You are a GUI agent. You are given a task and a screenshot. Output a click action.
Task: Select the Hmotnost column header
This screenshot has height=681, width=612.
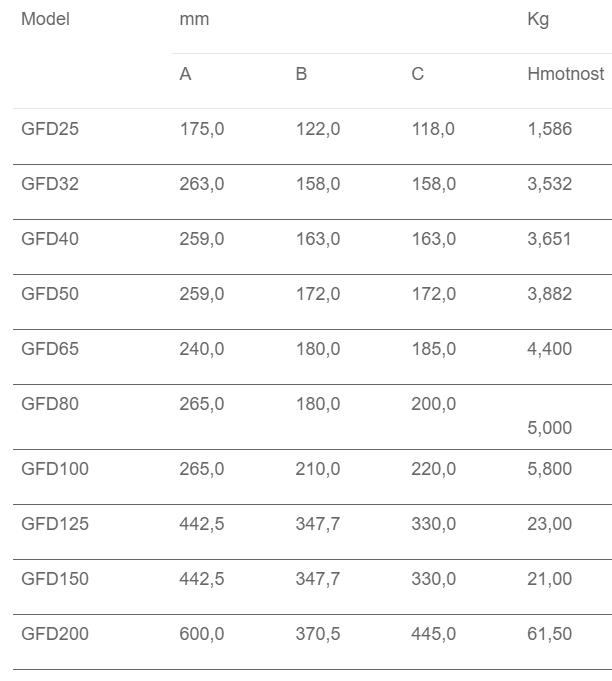coord(565,74)
